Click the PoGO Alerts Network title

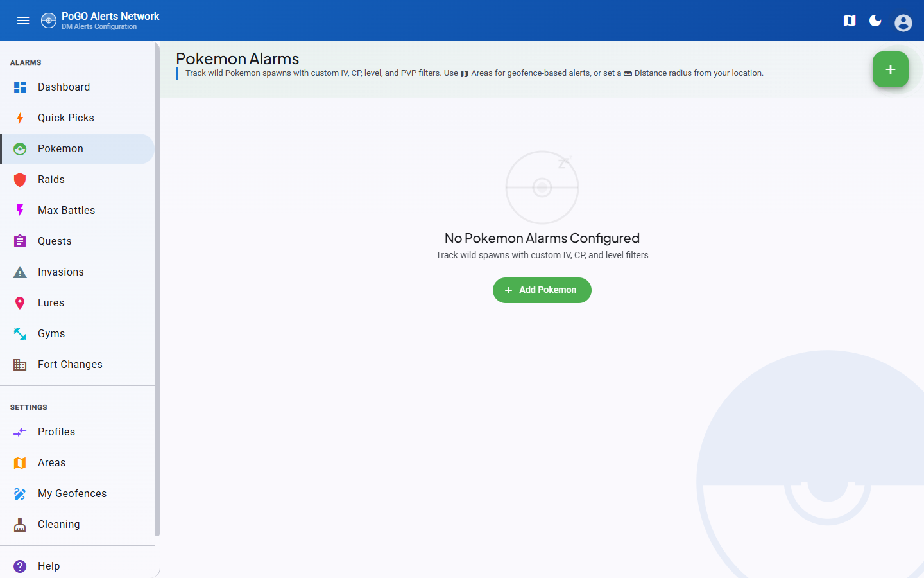click(110, 16)
